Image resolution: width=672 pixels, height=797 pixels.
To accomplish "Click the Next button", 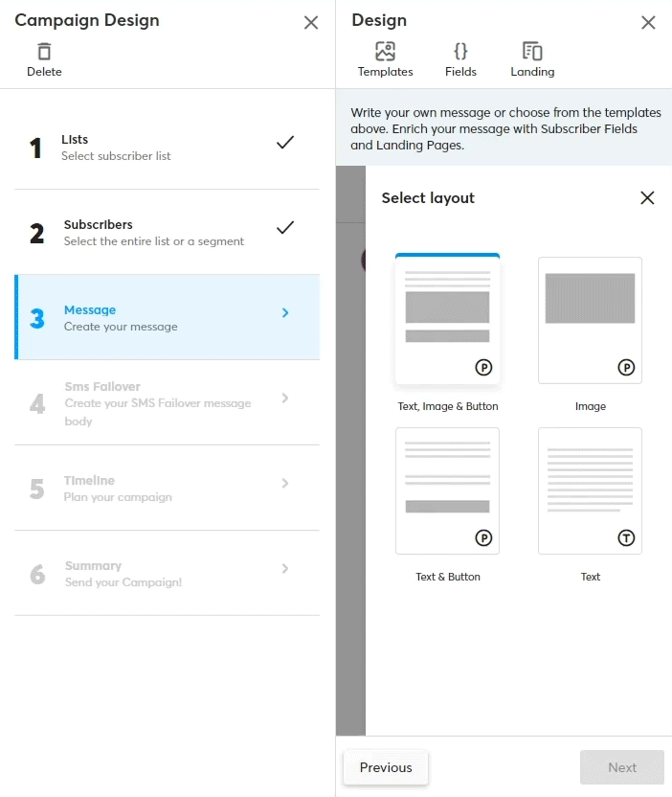I will point(621,767).
